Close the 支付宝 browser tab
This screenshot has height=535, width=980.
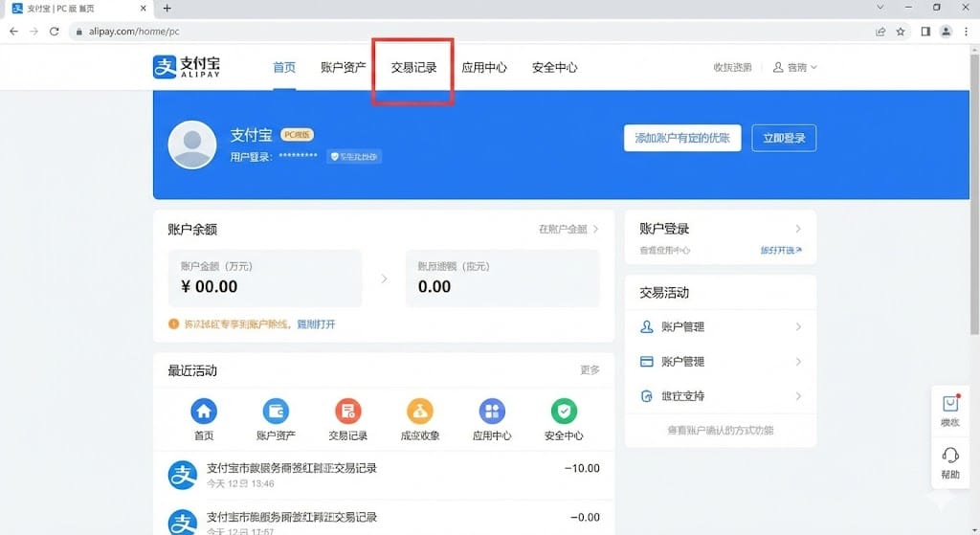coord(144,8)
